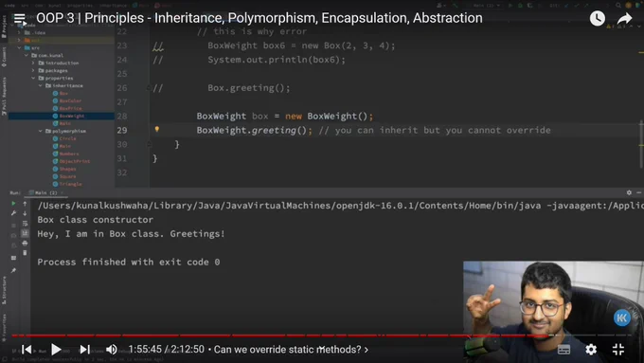Viewport: 644px width, 363px height.
Task: Collapse the inheritance package
Action: (40, 85)
